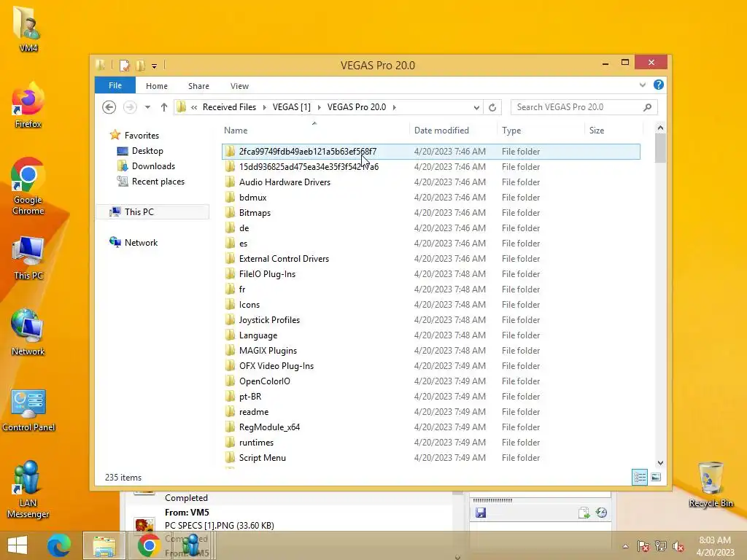Open the Action Center flag tray icon
Viewport: 747px width, 560px height.
pyautogui.click(x=643, y=546)
